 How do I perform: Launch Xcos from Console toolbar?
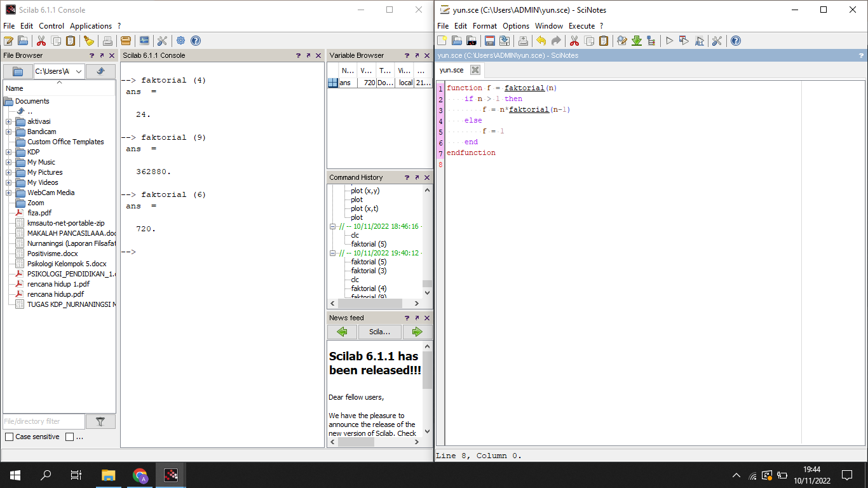[x=144, y=41]
